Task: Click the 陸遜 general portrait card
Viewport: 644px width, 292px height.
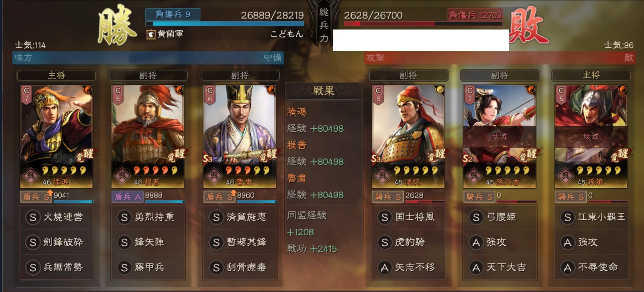Action: [x=56, y=136]
